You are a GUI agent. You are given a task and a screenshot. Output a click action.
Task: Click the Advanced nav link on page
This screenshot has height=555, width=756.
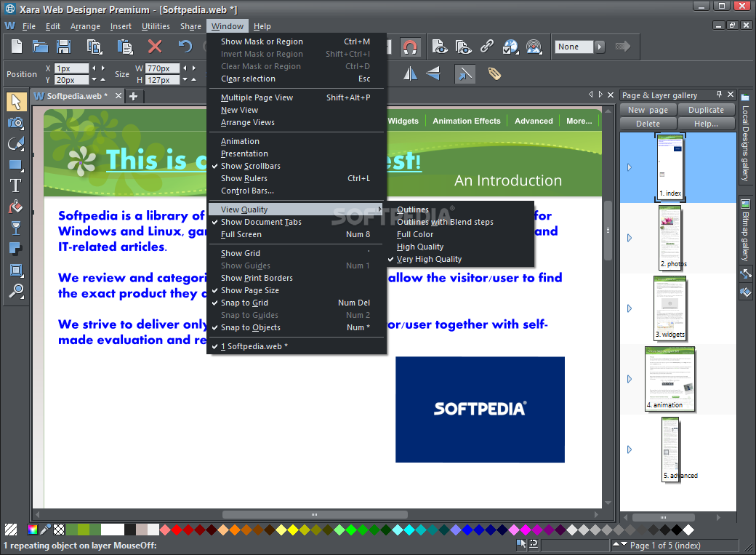point(534,121)
